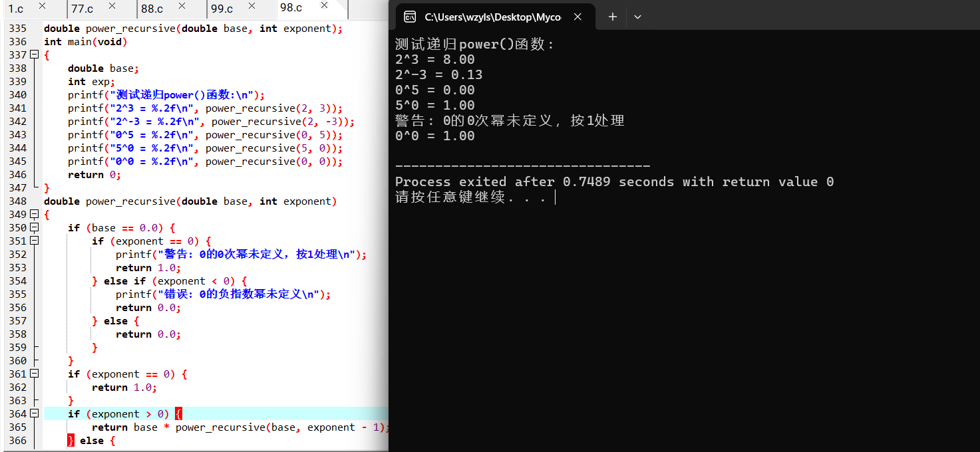Viewport: 980px width, 452px height.
Task: Click console output "5^0 = 1.00"
Action: pyautogui.click(x=435, y=106)
